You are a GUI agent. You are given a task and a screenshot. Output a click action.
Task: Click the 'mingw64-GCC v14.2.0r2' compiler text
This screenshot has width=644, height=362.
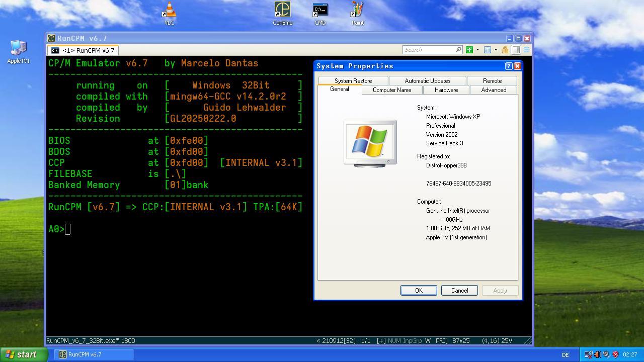228,97
